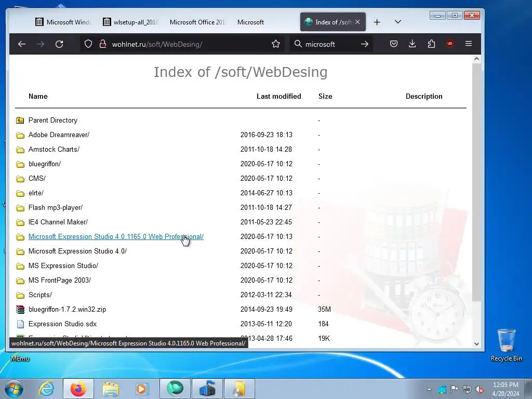532x399 pixels.
Task: Submit search using the arrow in search box
Action: (x=365, y=44)
